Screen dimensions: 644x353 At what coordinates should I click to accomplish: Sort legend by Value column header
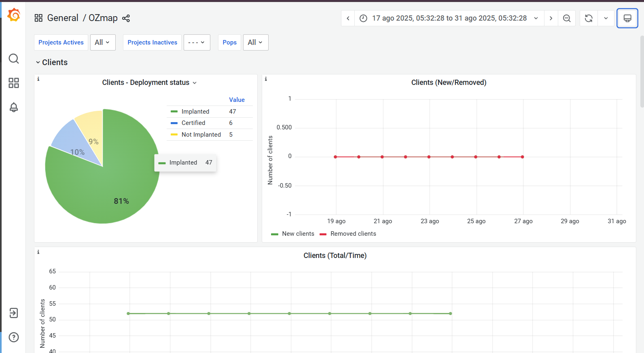237,100
